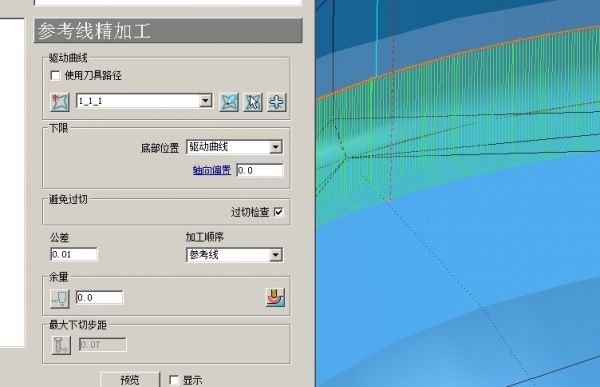Open the 加工顺序 dropdown showing 参考线
Screen dimensions: 600x387
[276, 255]
